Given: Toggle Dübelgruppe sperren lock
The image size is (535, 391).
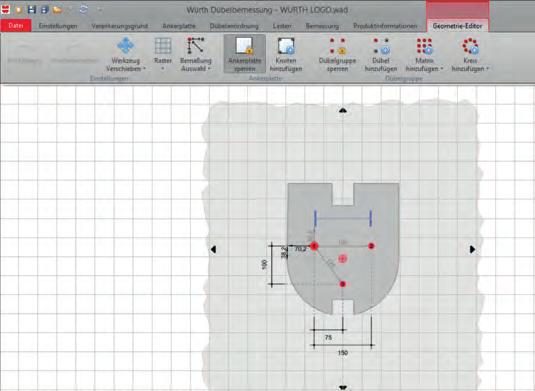Looking at the screenshot, I should coord(337,54).
